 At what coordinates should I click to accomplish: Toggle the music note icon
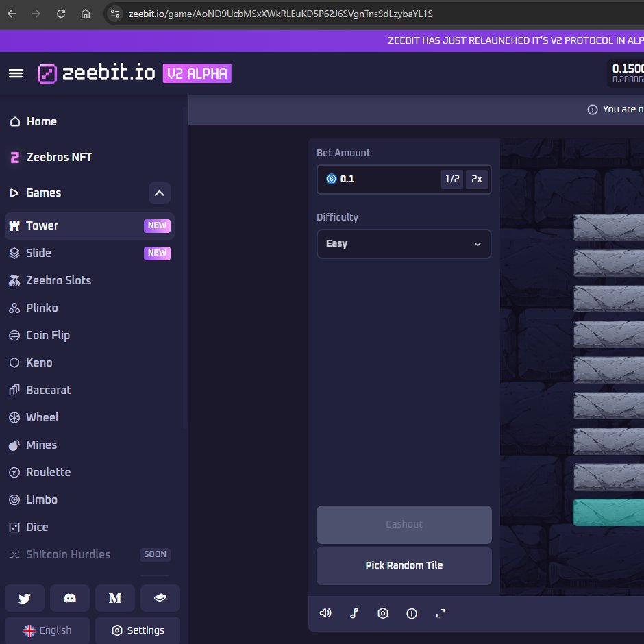(354, 613)
